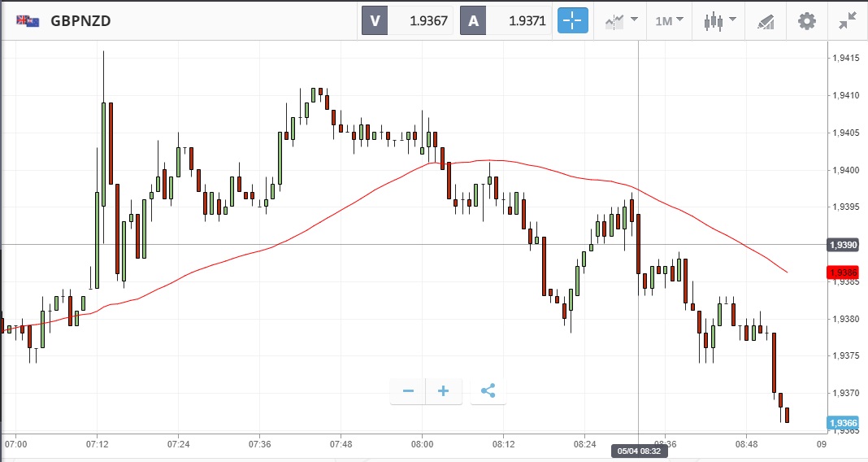Collapse the chart from fullscreen
The image size is (868, 462).
[848, 21]
